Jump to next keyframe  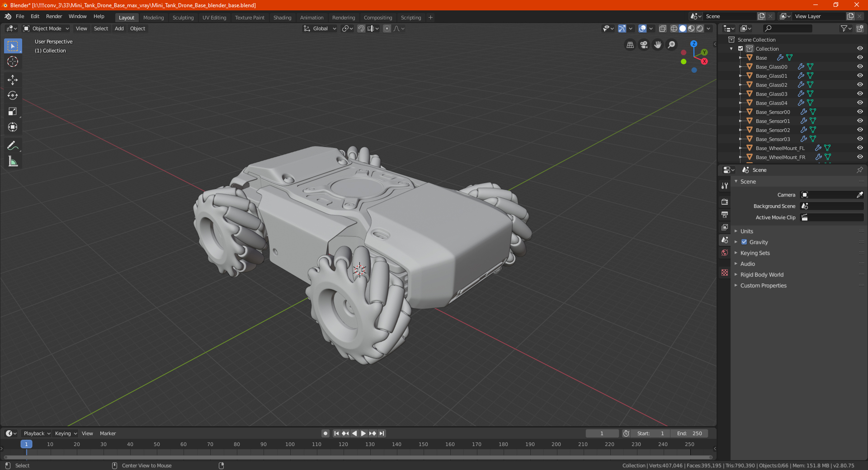point(373,433)
